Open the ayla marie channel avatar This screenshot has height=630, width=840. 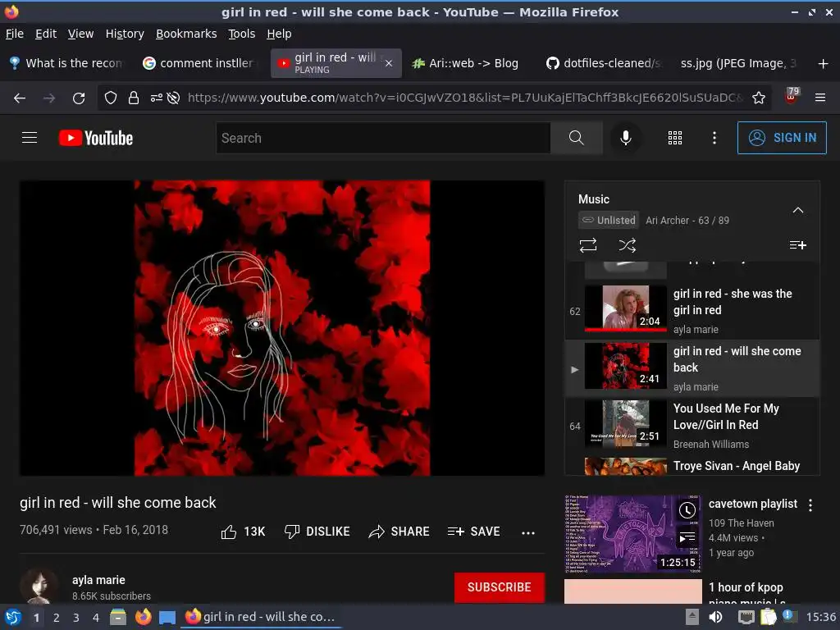39,586
